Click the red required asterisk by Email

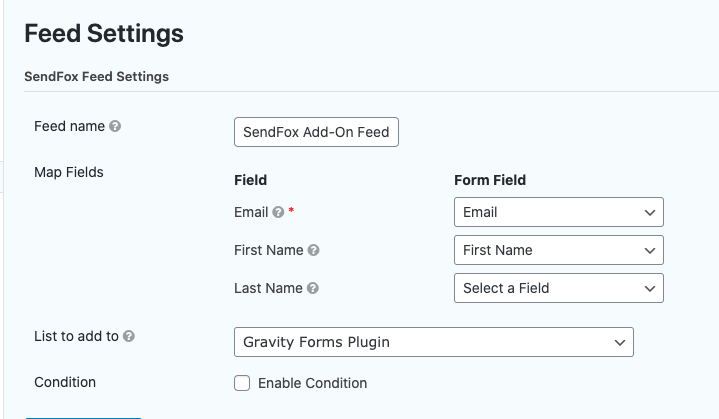(x=291, y=210)
